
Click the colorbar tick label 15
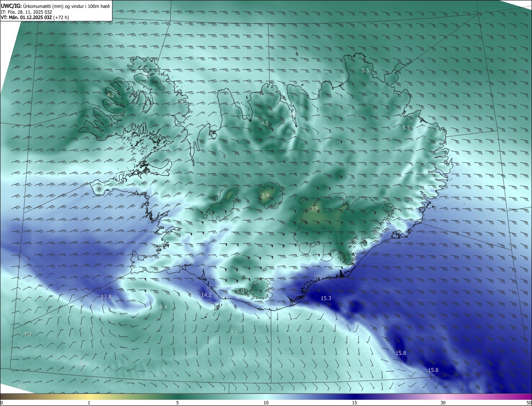[x=355, y=403]
